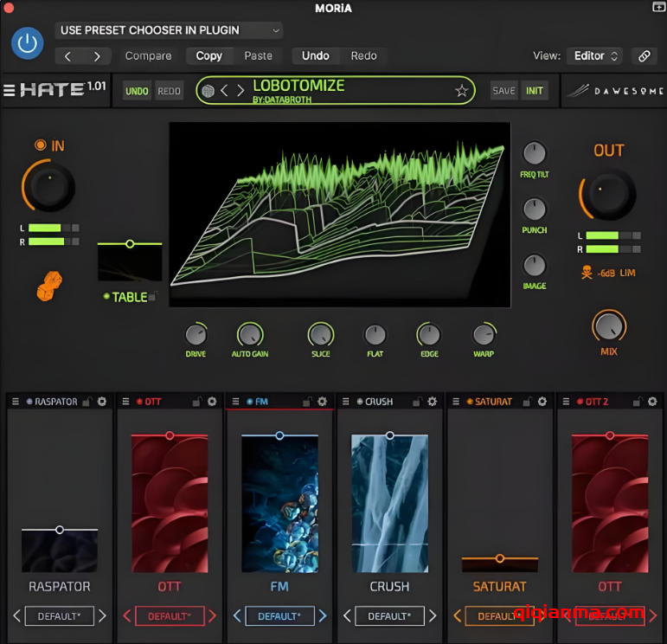The height and width of the screenshot is (644, 667).
Task: Click Redo in the host toolbar
Action: pyautogui.click(x=363, y=55)
